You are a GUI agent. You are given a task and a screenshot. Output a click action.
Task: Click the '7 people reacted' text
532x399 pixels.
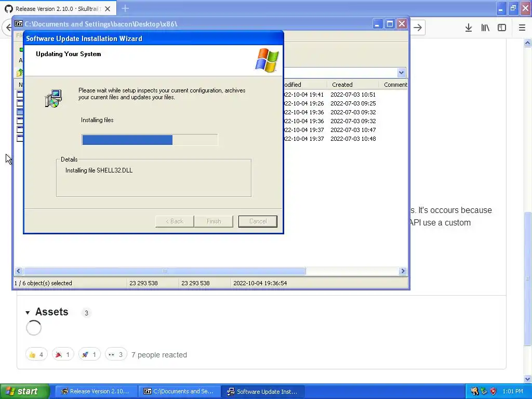coord(159,355)
